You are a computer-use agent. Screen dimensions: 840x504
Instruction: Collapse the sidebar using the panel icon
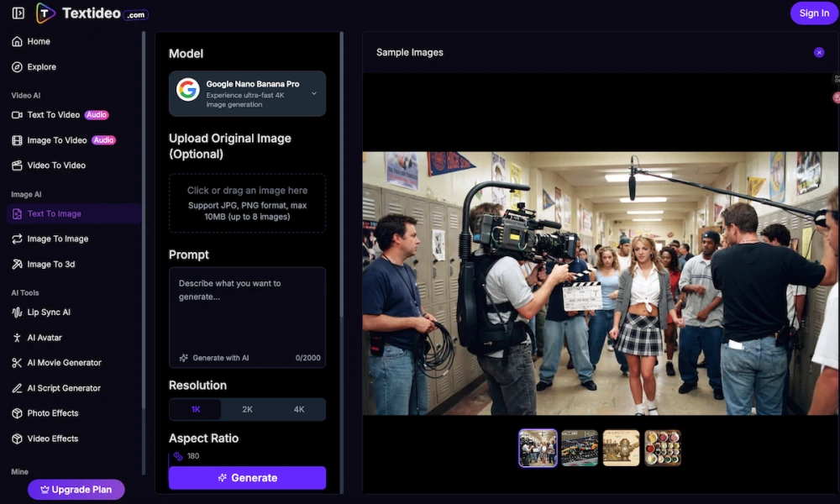[18, 13]
